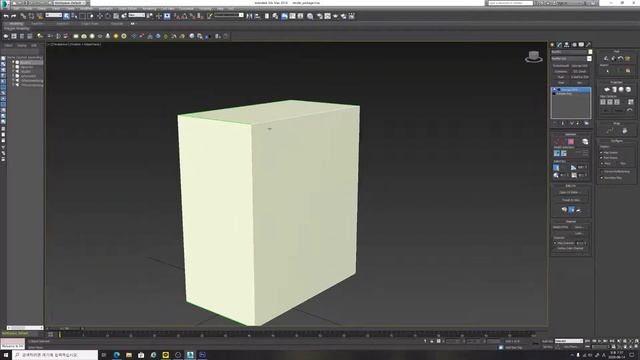Undo the last action in main toolbar

pyautogui.click(x=6, y=16)
